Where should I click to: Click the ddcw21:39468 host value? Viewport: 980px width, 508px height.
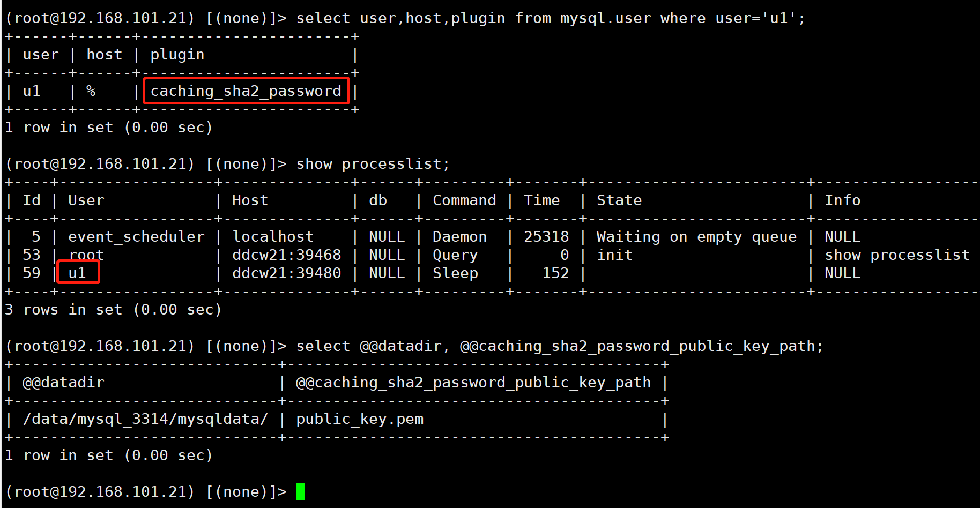(286, 255)
